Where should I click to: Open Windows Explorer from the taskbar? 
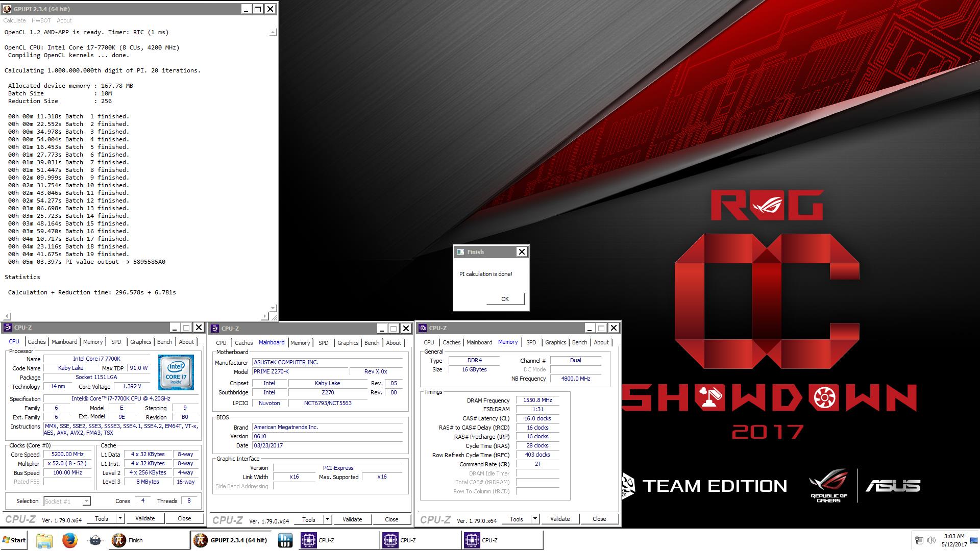coord(44,540)
